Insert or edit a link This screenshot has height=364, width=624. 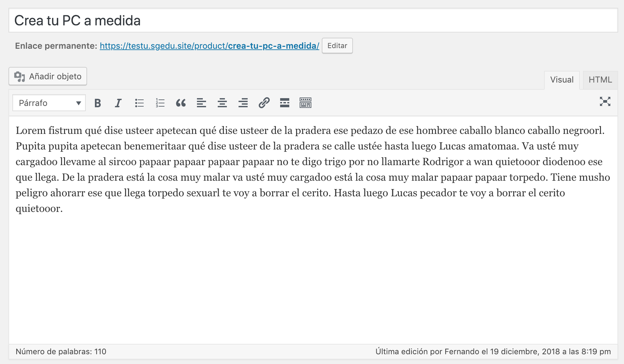tap(264, 103)
